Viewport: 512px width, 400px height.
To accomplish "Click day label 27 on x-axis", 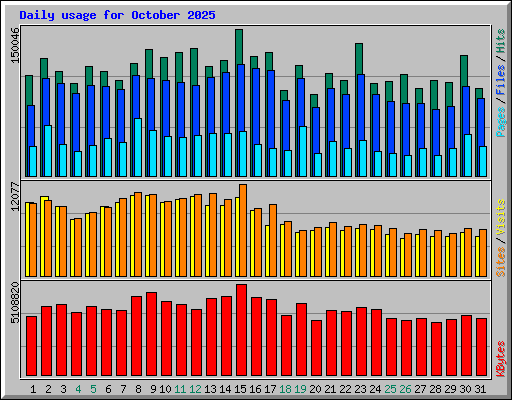I will click(420, 389).
